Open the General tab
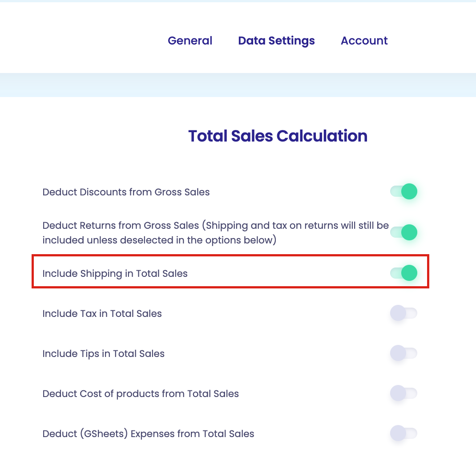 pyautogui.click(x=190, y=41)
